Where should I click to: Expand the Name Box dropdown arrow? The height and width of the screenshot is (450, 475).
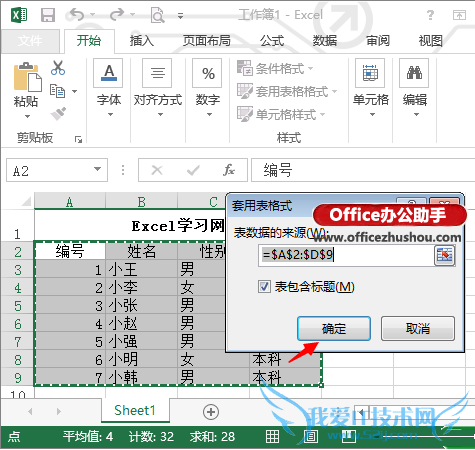pos(97,169)
